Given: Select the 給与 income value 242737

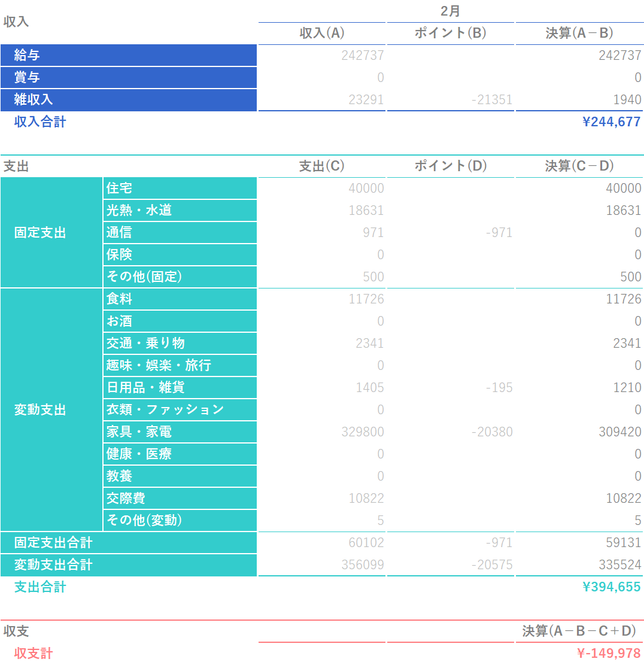Looking at the screenshot, I should (x=362, y=56).
